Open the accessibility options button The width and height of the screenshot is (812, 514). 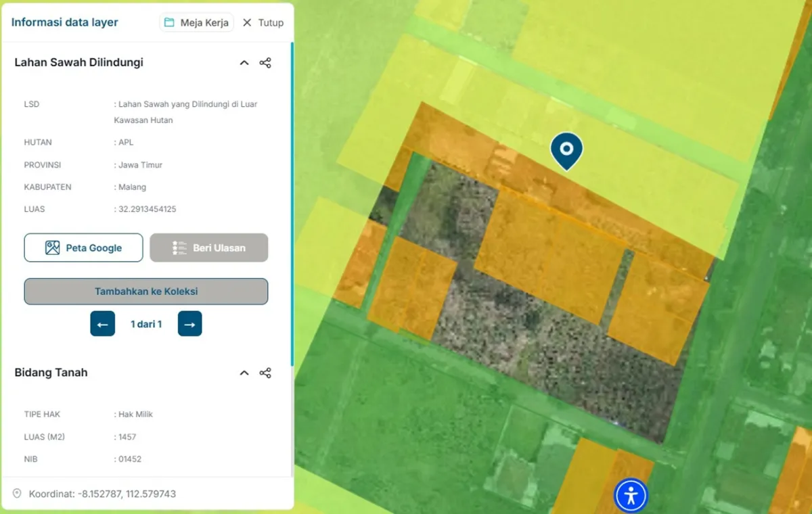coord(631,496)
